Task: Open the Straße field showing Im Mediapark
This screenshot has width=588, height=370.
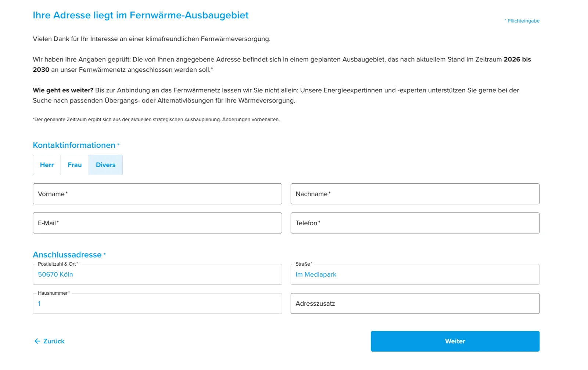Action: click(415, 274)
